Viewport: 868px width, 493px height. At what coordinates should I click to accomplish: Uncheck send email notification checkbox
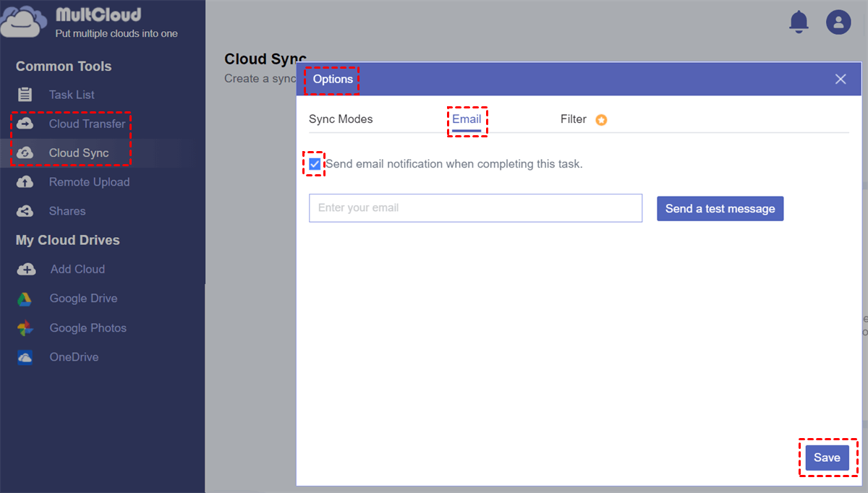(x=315, y=164)
